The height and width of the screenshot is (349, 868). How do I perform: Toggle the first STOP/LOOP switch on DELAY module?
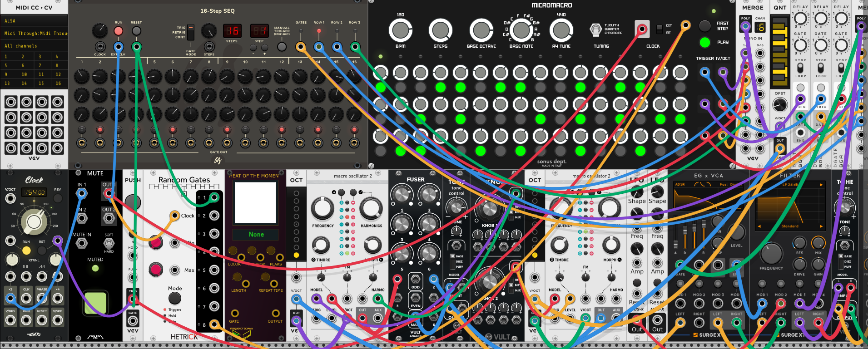pos(800,68)
